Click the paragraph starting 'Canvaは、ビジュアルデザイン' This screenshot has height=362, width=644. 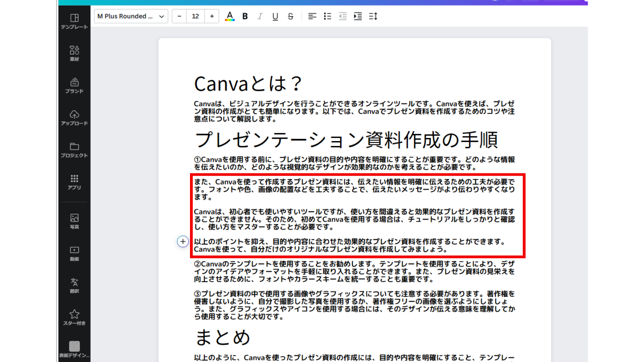pyautogui.click(x=354, y=111)
